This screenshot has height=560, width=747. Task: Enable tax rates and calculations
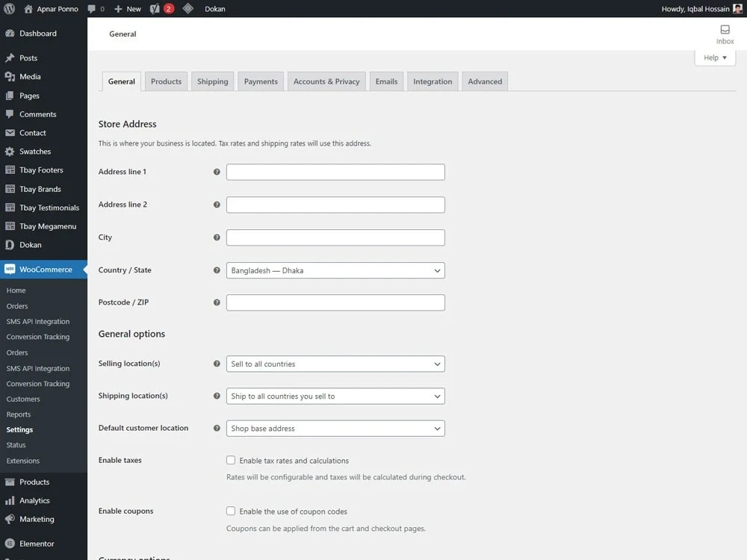[x=231, y=460]
